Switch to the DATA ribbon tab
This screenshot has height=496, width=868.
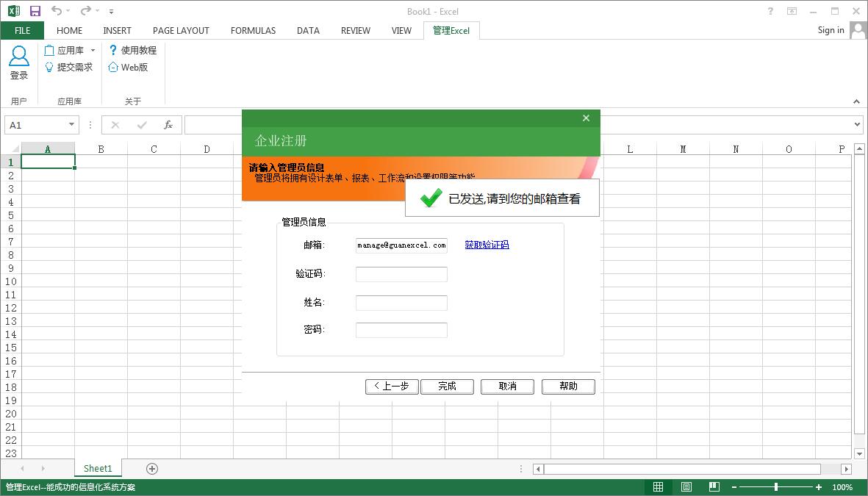pos(308,30)
